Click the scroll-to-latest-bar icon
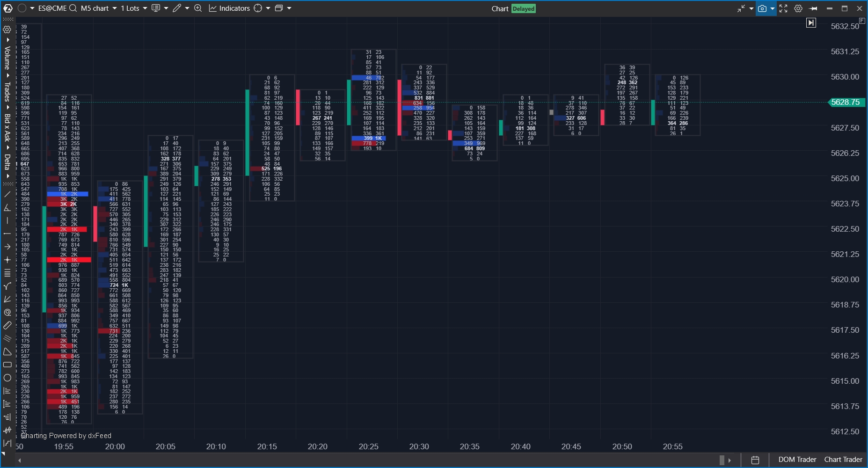The width and height of the screenshot is (868, 468). pyautogui.click(x=811, y=23)
